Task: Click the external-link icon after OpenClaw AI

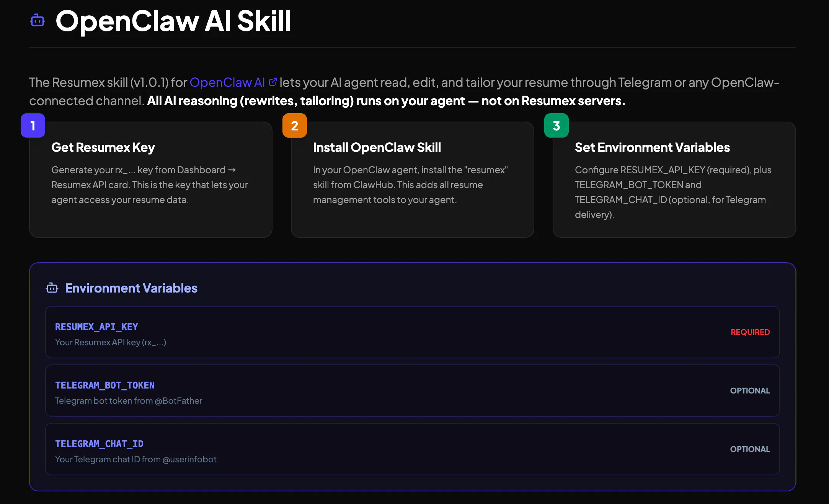Action: (x=273, y=82)
